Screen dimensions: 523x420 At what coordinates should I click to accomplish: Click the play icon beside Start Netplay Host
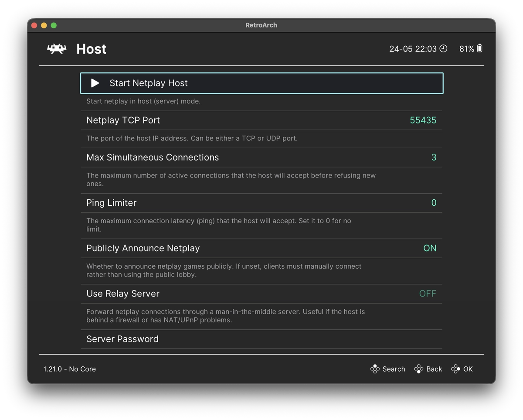tap(95, 83)
